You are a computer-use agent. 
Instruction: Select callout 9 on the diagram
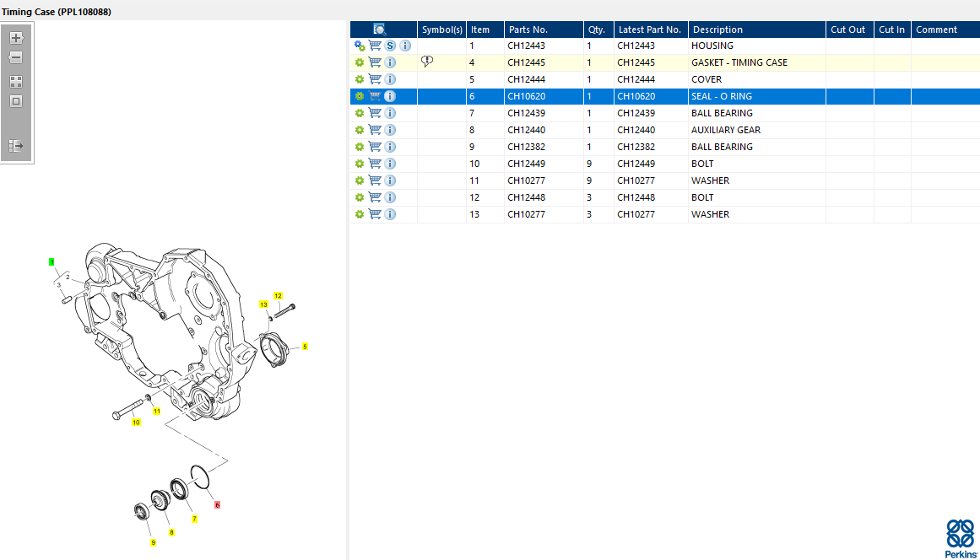(153, 543)
